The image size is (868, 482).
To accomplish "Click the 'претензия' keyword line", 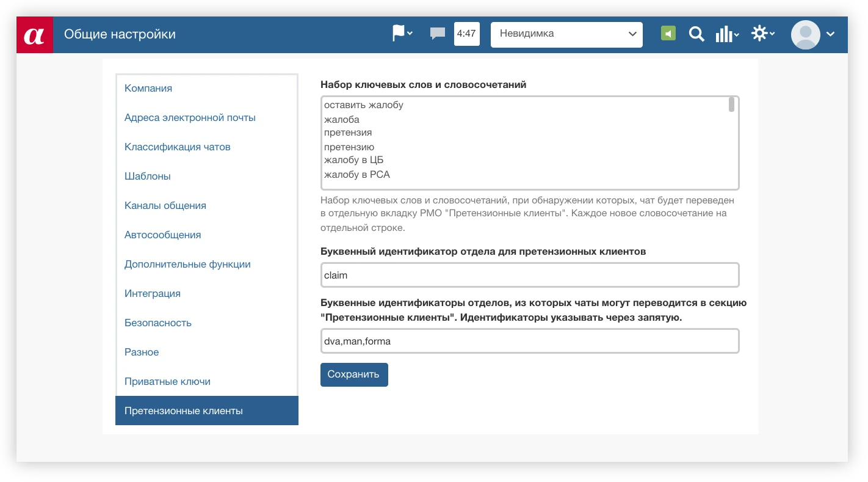I will (x=348, y=133).
